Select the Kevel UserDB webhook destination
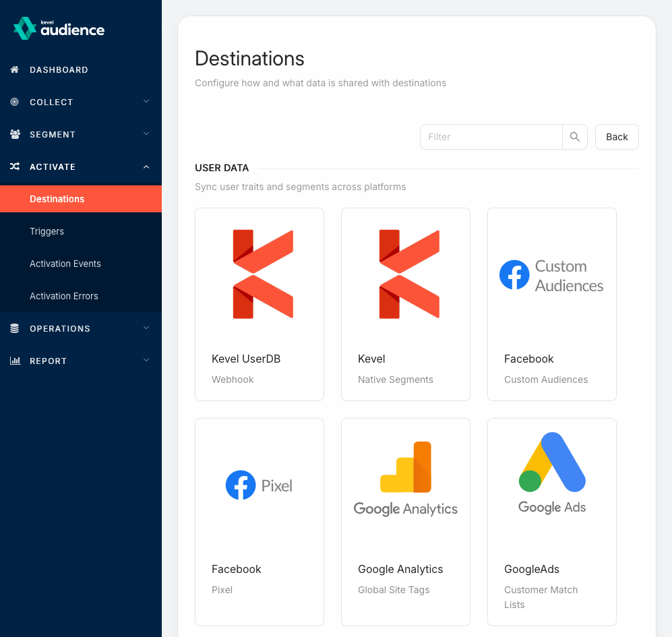The height and width of the screenshot is (637, 672). pyautogui.click(x=259, y=303)
